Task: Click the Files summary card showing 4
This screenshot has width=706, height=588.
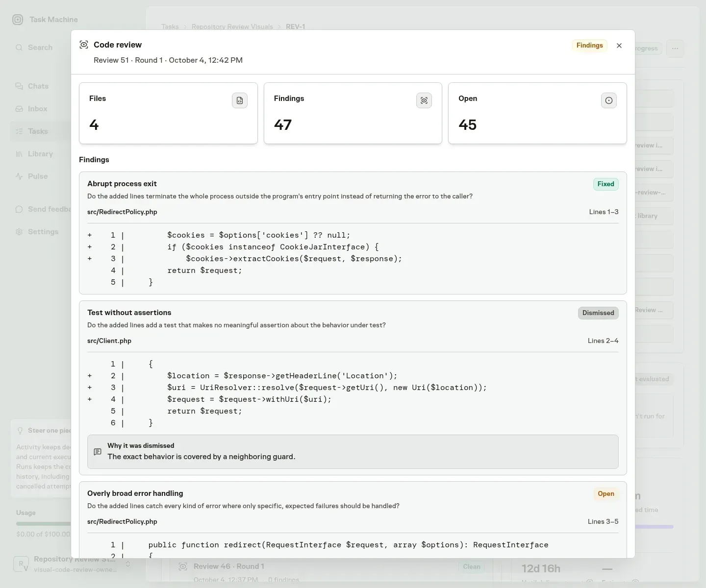Action: pyautogui.click(x=168, y=113)
